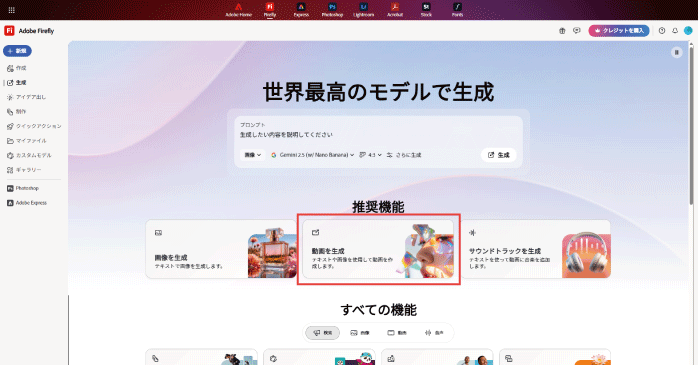Pause the hero background animation
Image resolution: width=698 pixels, height=365 pixels.
point(677,53)
